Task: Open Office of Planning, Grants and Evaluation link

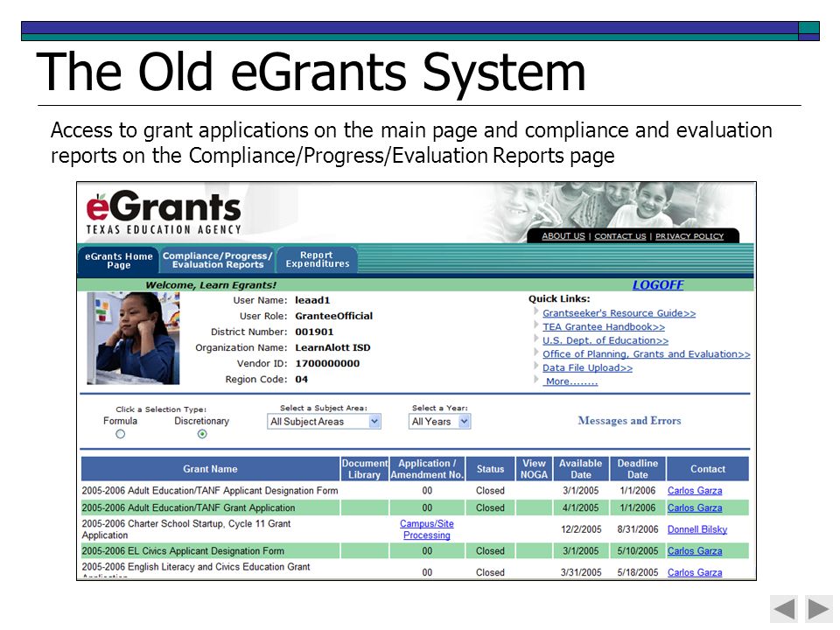Action: point(646,354)
